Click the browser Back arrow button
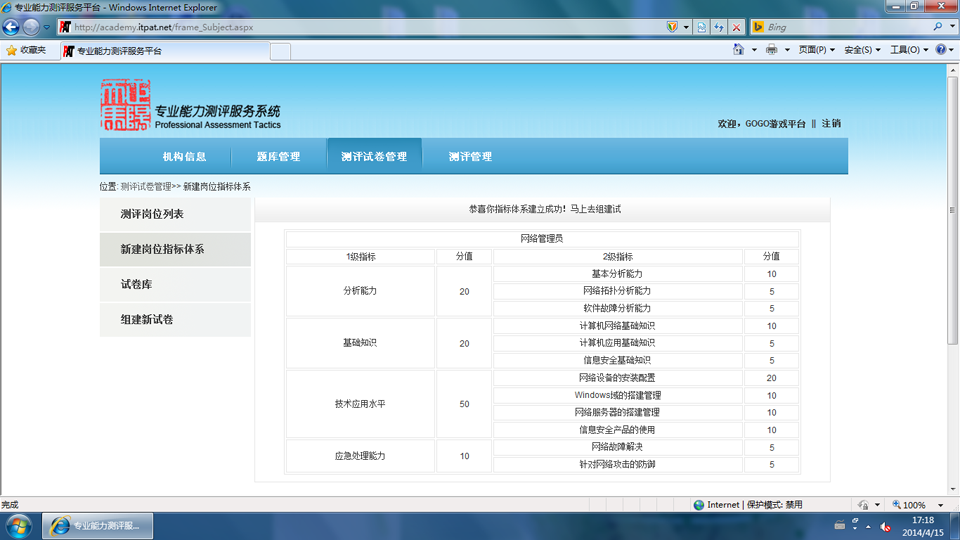Image resolution: width=960 pixels, height=540 pixels. [11, 27]
